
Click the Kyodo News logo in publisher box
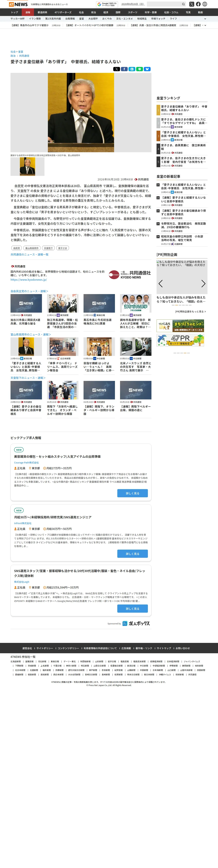pos(130,275)
